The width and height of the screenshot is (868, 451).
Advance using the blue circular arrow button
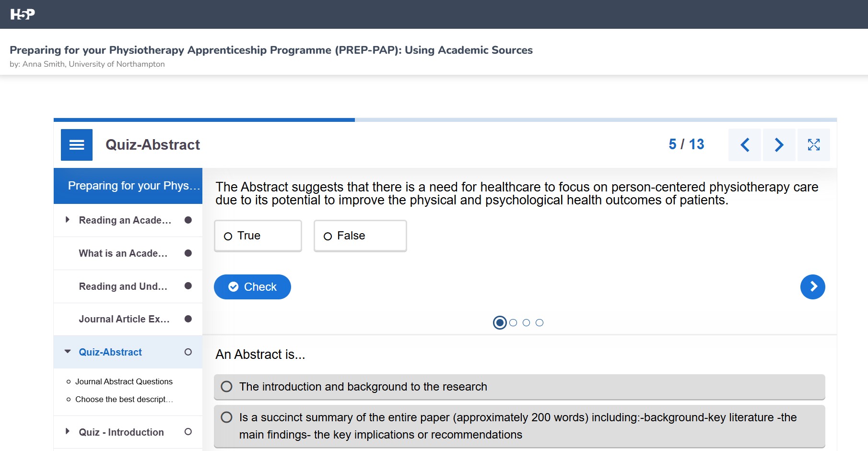[812, 286]
